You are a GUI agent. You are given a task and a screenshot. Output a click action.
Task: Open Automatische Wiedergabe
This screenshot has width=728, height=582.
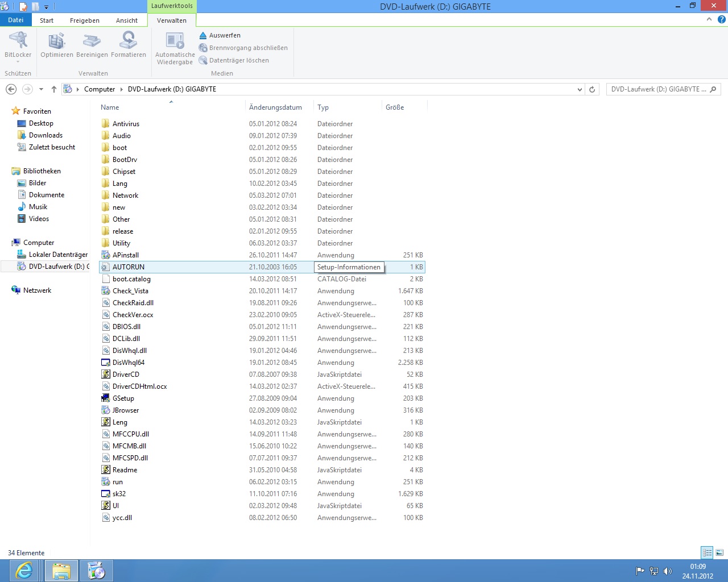(x=175, y=48)
